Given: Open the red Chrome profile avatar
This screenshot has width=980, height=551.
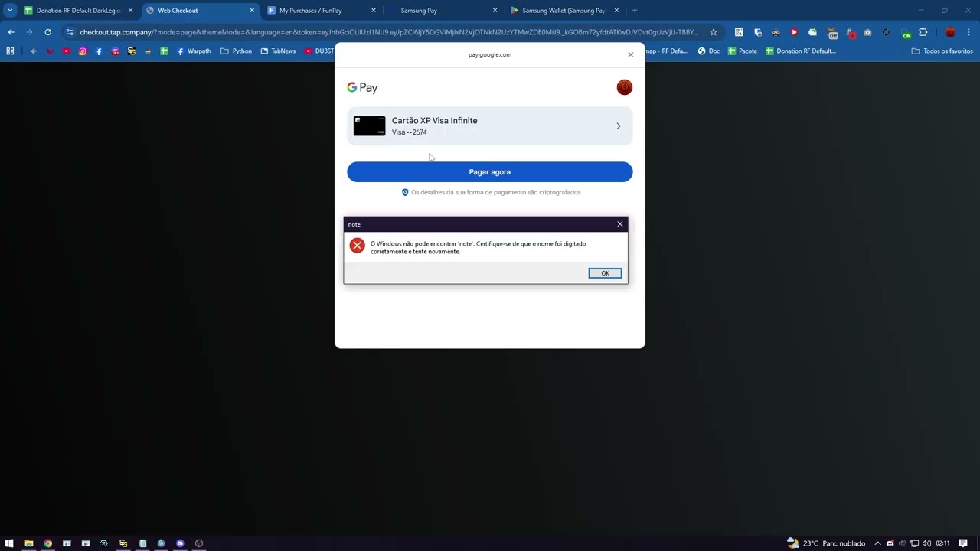Looking at the screenshot, I should coord(950,32).
